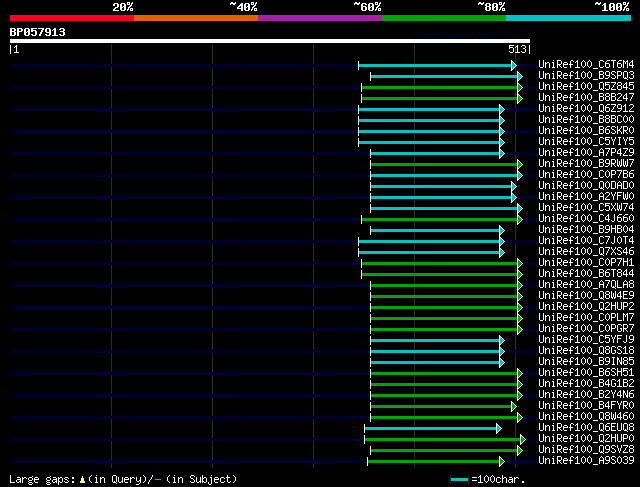Click the arrowhead of the UniRef100_B9SPQ3 bar
The image size is (640, 487).
519,76
